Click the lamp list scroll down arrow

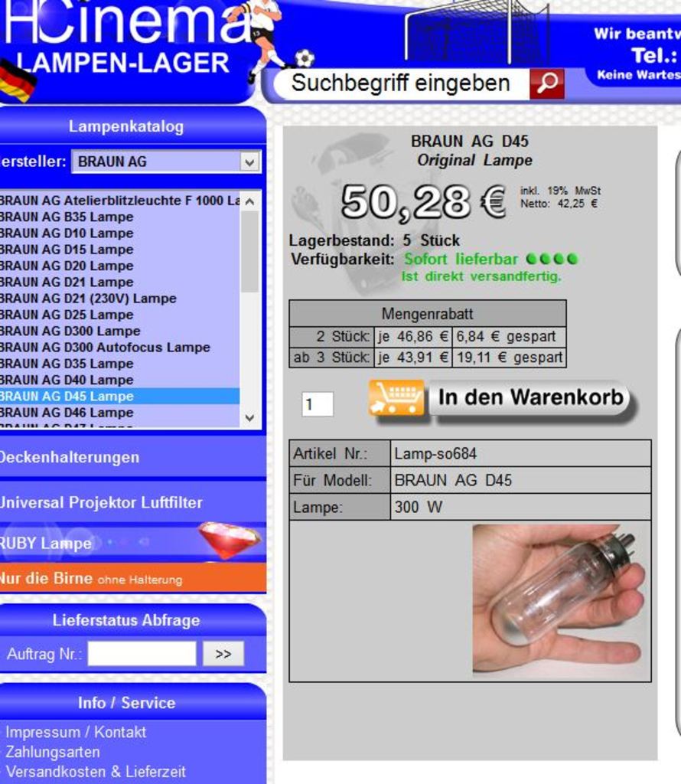click(249, 418)
